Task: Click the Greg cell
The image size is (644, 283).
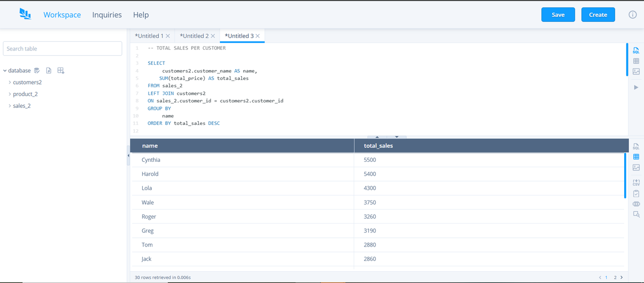Action: tap(243, 231)
